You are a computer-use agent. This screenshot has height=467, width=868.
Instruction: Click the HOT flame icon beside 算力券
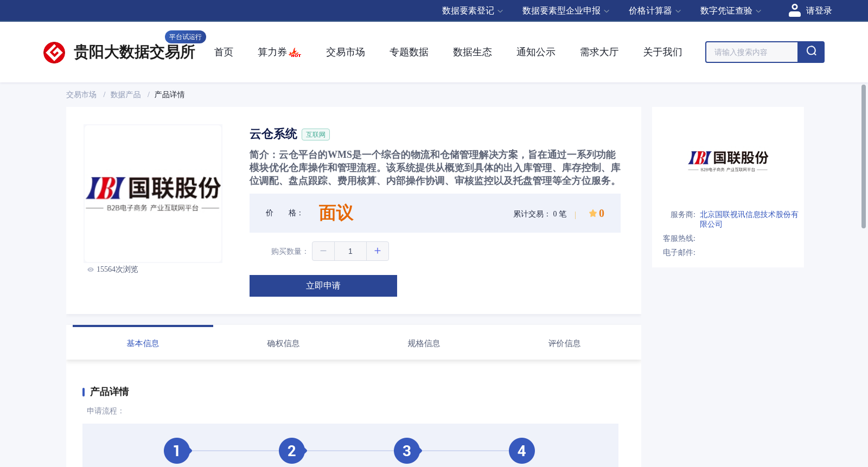pos(295,53)
